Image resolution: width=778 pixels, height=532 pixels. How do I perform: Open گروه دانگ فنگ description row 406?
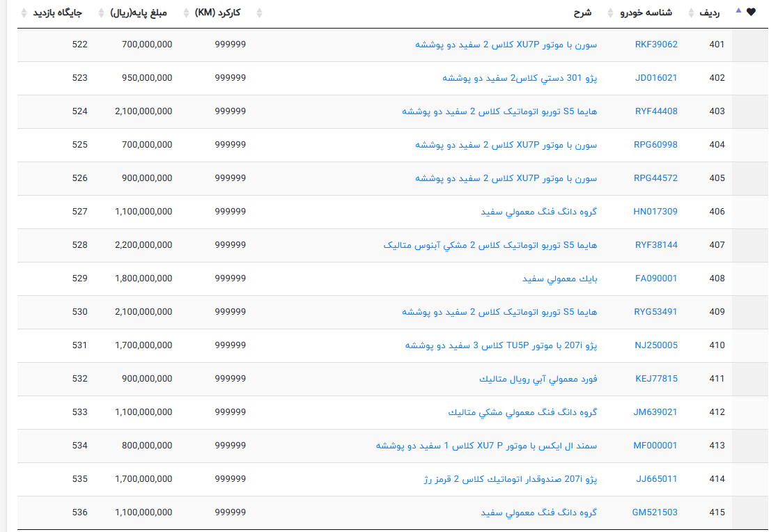tap(539, 212)
